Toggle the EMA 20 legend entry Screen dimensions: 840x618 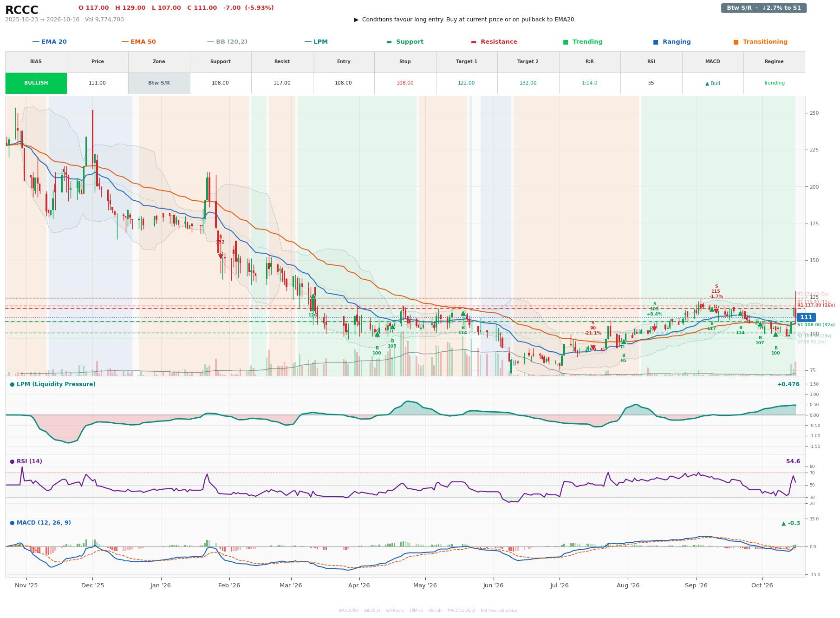49,42
